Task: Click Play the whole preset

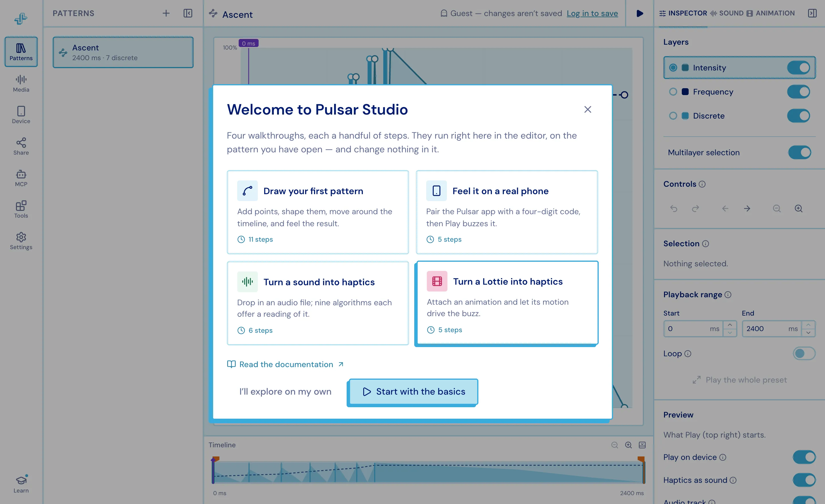Action: click(740, 380)
